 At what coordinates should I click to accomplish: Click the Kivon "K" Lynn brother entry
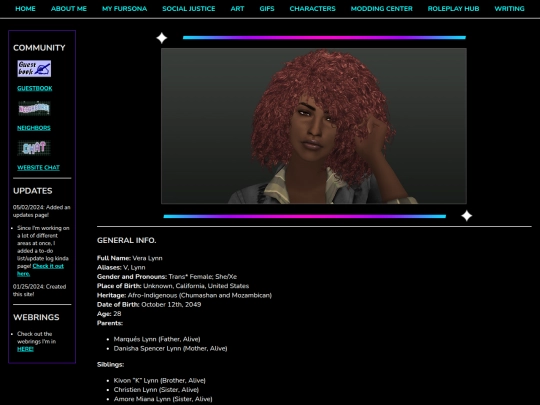click(159, 381)
